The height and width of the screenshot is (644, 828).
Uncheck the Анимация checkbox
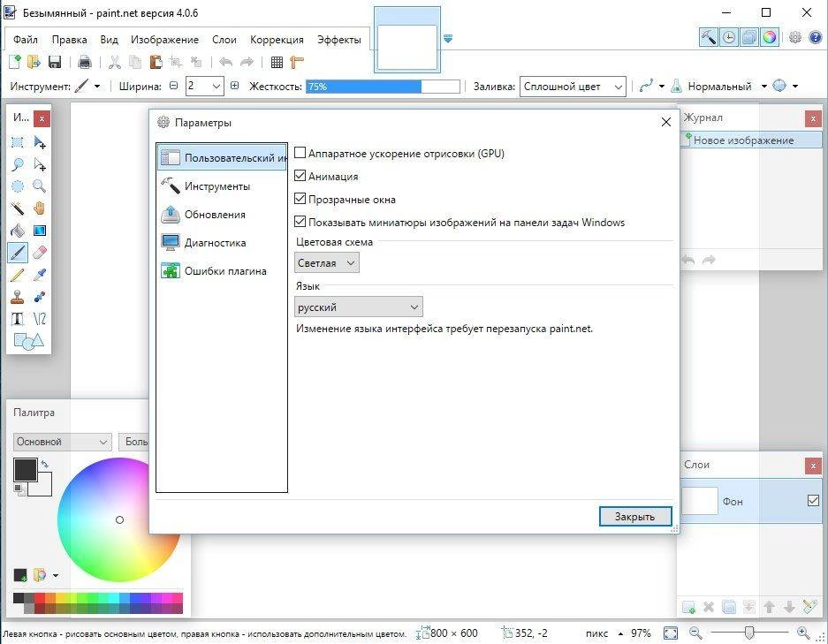pos(300,176)
